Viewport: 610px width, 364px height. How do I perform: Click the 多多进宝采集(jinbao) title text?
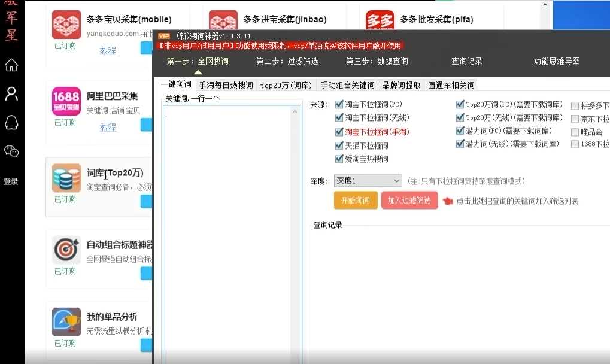click(x=285, y=19)
